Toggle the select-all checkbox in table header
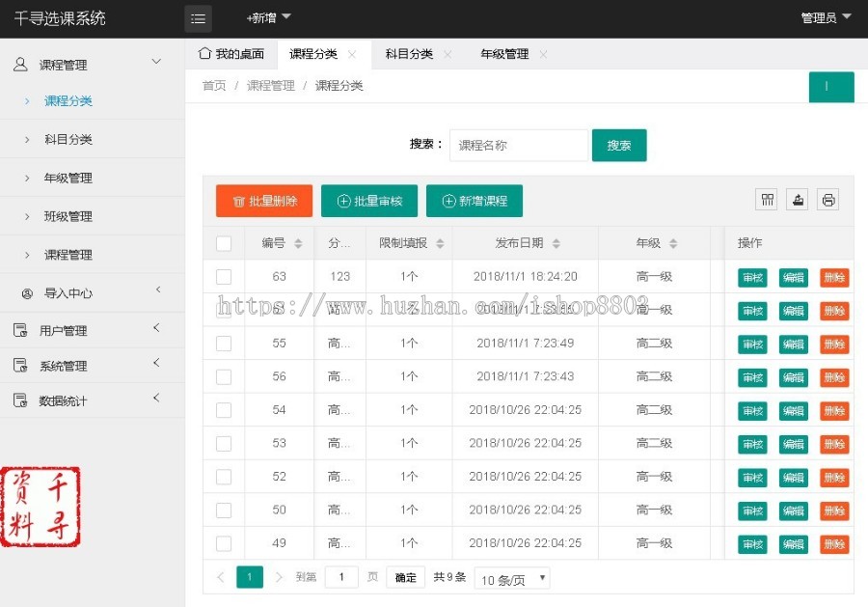The width and height of the screenshot is (868, 607). 223,243
